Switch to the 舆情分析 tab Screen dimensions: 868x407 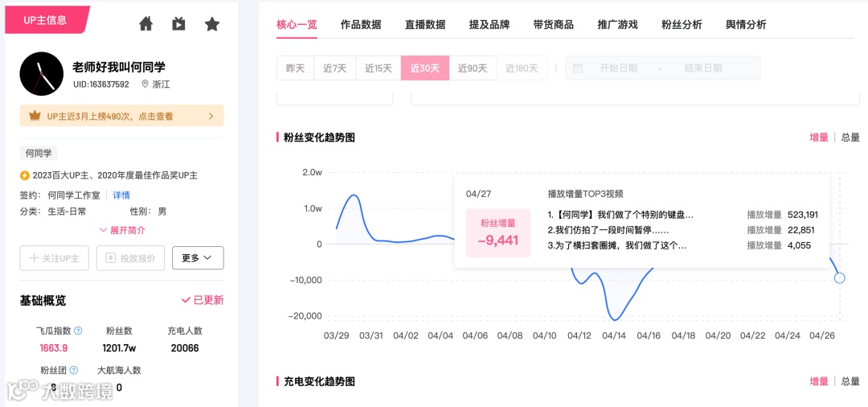pos(746,24)
